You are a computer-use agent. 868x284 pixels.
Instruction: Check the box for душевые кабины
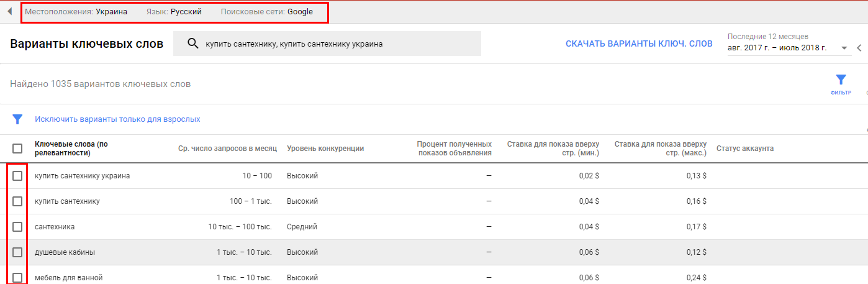point(17,252)
